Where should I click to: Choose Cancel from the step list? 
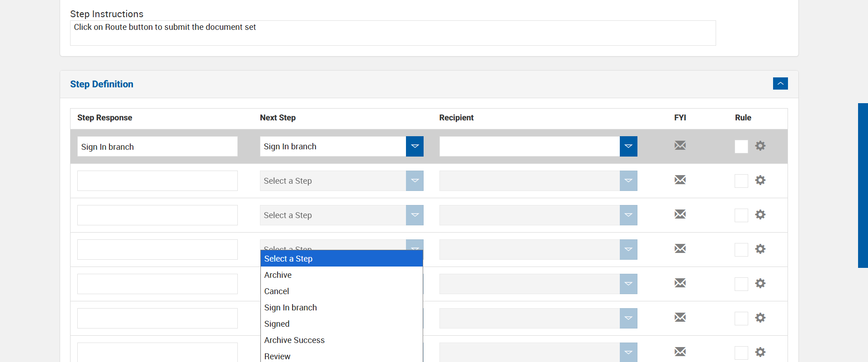(x=277, y=291)
